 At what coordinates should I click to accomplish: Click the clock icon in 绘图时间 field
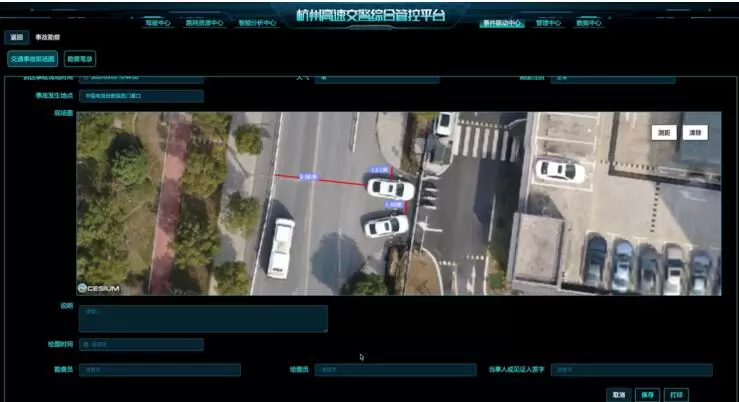coord(87,345)
